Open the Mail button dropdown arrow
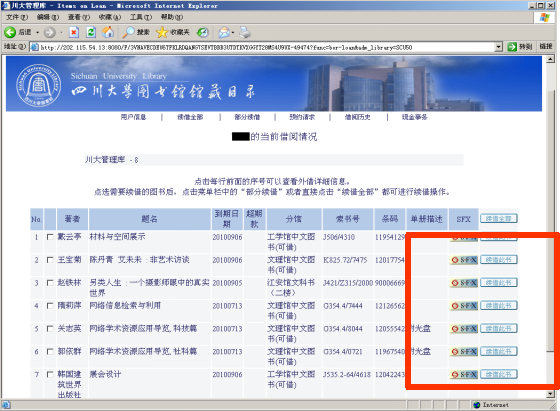The height and width of the screenshot is (411, 560). pyautogui.click(x=233, y=32)
